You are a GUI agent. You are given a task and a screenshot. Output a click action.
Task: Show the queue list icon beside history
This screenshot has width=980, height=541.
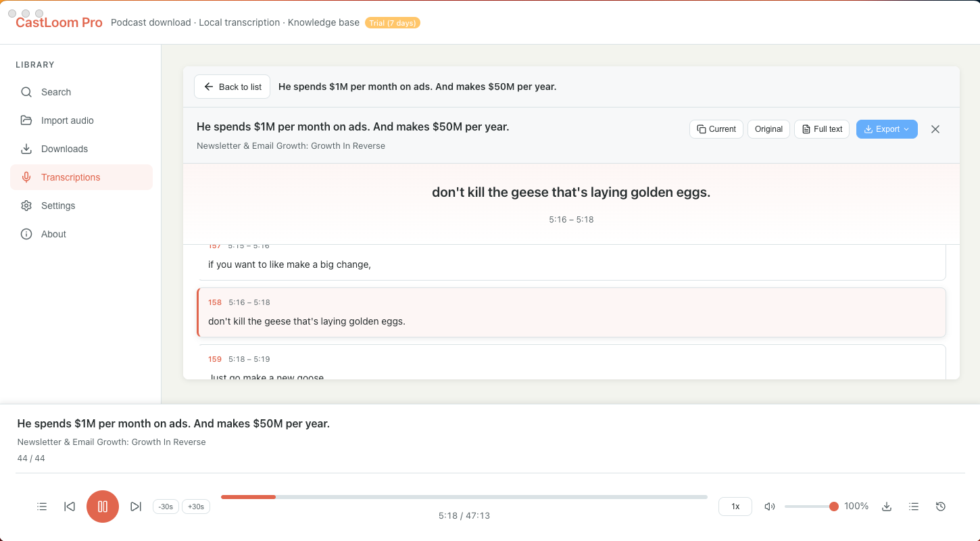[x=914, y=507]
